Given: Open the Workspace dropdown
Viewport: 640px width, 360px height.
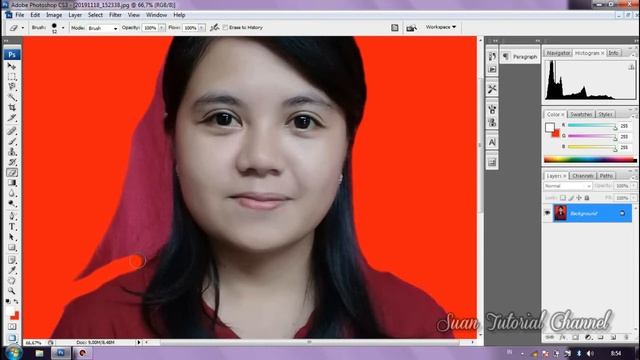Looking at the screenshot, I should click(441, 27).
